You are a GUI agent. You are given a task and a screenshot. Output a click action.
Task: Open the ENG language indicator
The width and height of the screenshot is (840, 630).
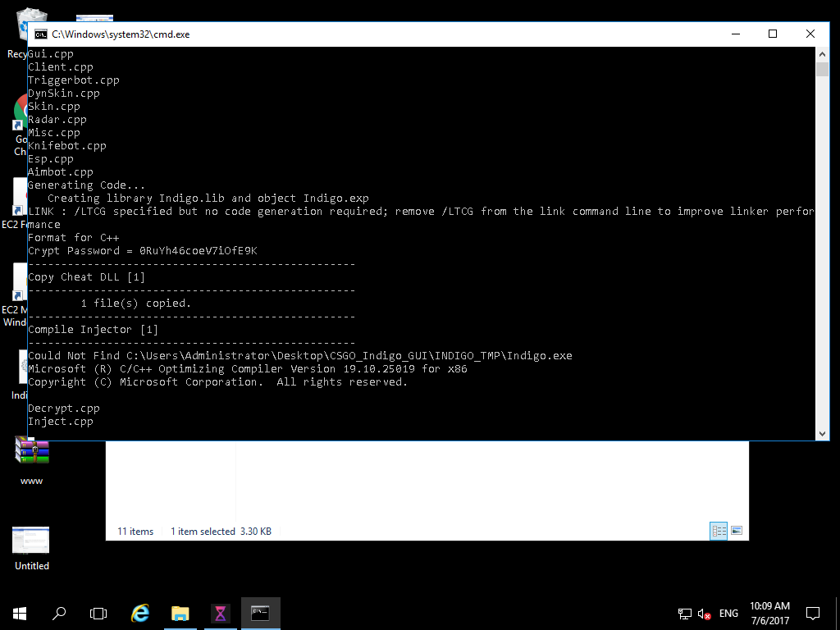[728, 614]
